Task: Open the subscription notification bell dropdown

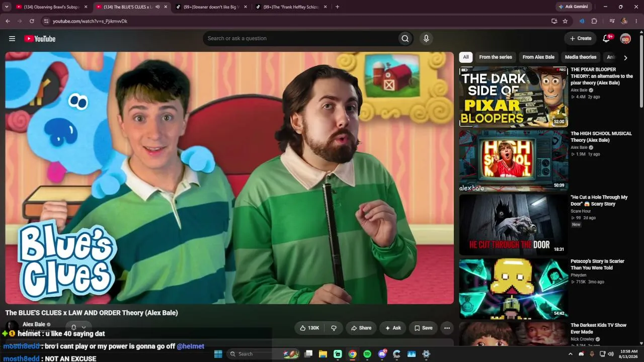Action: (78, 327)
